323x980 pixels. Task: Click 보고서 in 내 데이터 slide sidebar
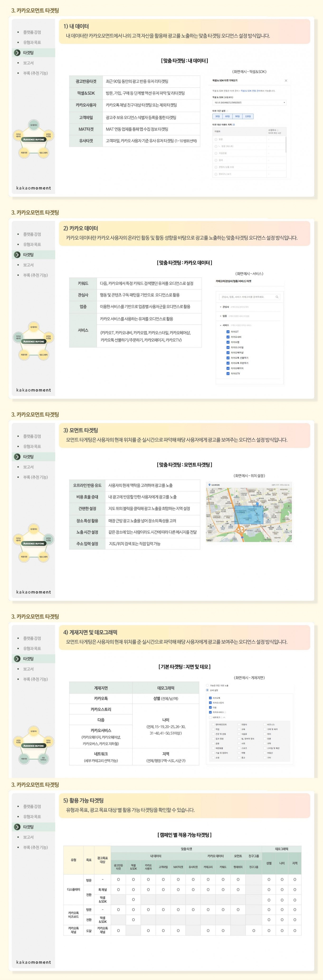28,63
